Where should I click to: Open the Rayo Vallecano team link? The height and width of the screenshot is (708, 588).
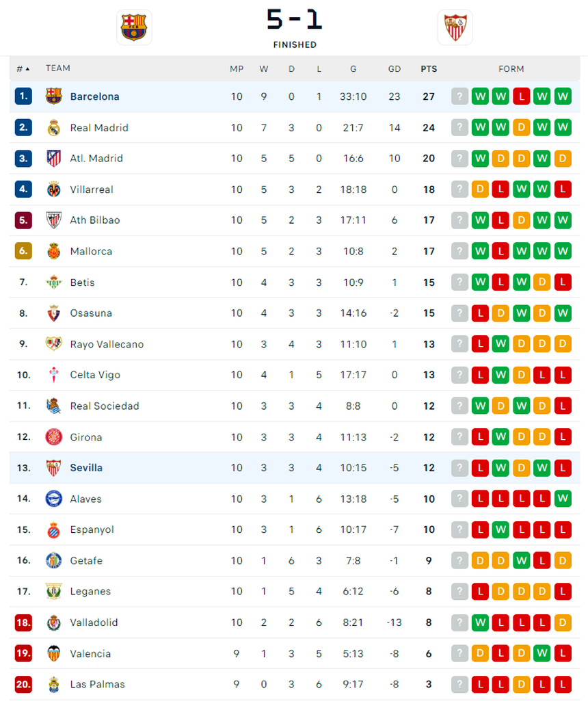coord(107,344)
